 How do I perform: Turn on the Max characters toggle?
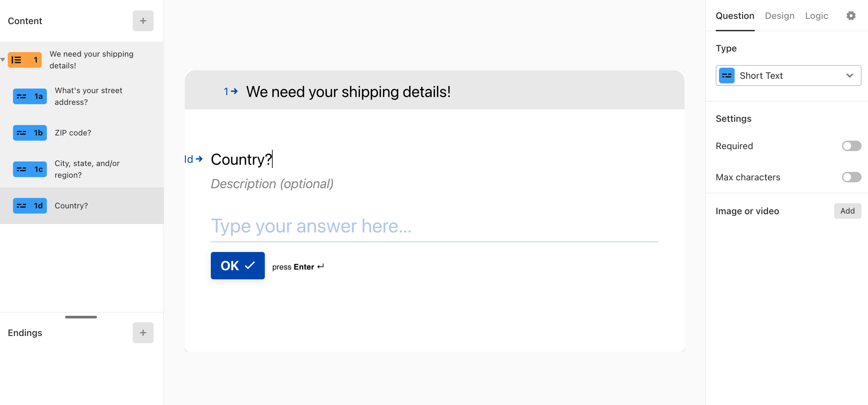(x=851, y=177)
